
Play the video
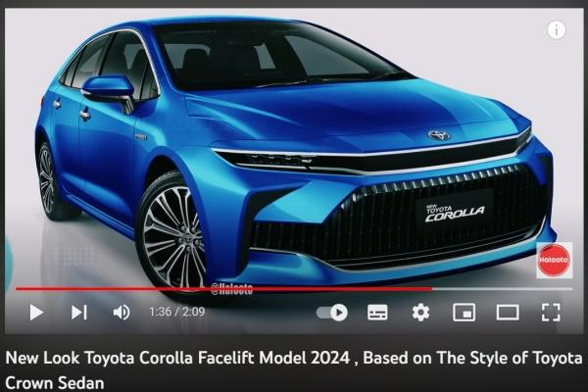pyautogui.click(x=36, y=312)
